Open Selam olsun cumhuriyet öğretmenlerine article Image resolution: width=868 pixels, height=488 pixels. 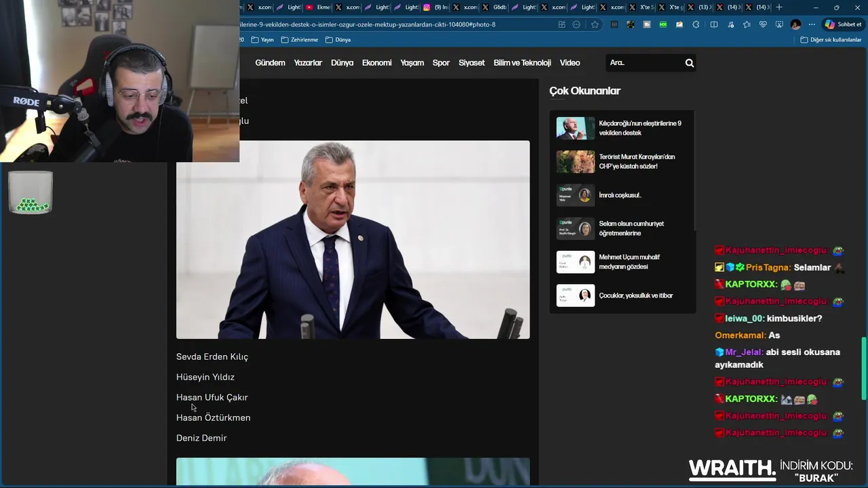[631, 228]
